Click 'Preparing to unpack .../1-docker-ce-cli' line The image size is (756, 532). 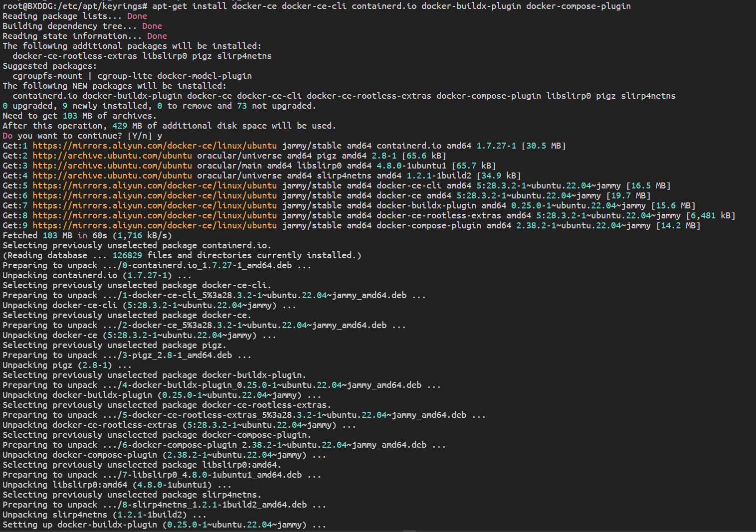point(214,295)
